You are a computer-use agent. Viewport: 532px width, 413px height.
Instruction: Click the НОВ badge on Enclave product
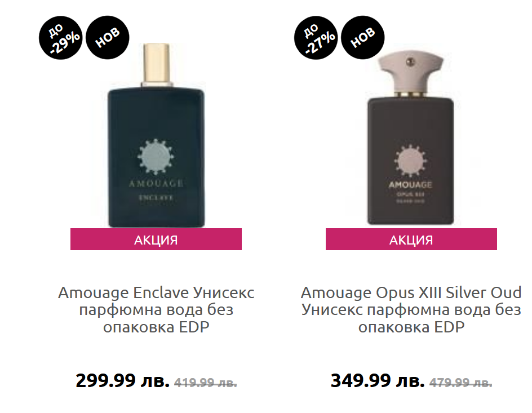pos(108,38)
